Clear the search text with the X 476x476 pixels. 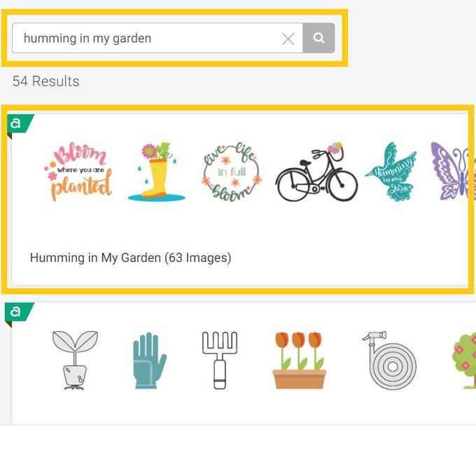288,39
